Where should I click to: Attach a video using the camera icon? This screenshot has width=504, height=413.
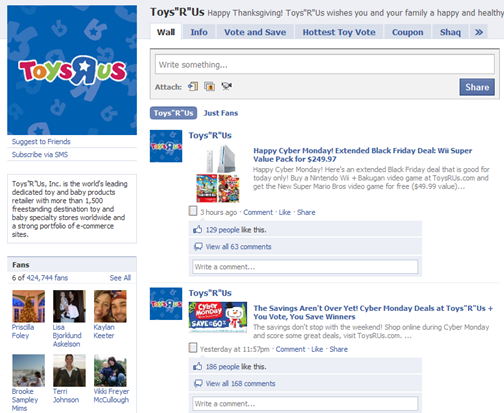point(227,87)
